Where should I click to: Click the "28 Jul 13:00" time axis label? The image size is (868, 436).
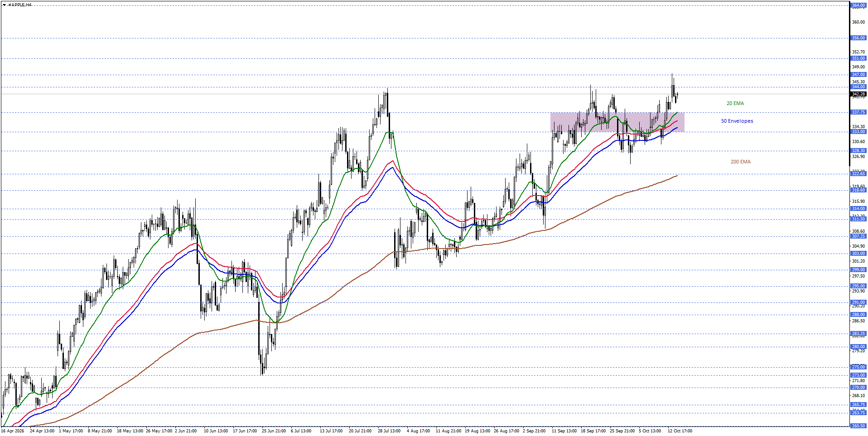click(x=389, y=431)
